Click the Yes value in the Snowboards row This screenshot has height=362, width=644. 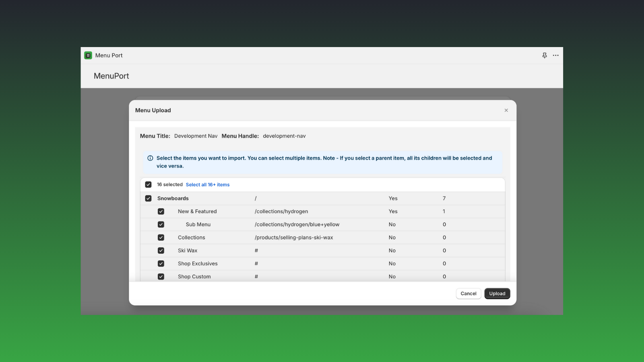(393, 198)
